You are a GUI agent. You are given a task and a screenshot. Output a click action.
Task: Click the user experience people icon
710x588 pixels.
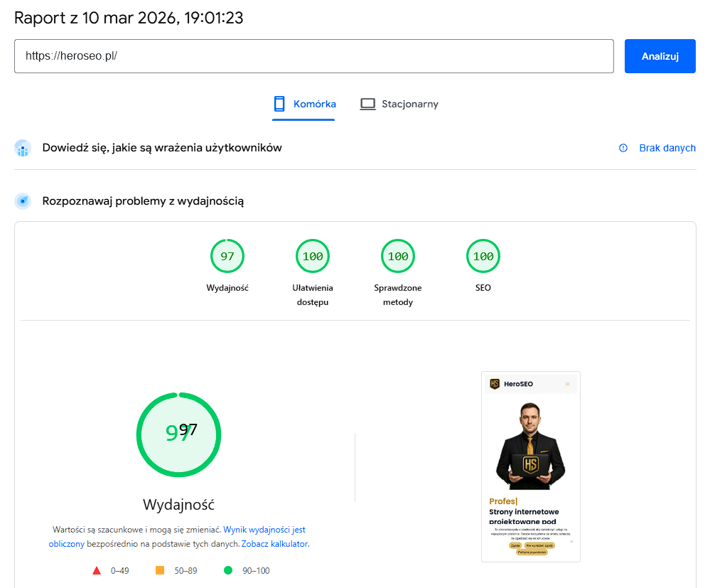[x=23, y=148]
